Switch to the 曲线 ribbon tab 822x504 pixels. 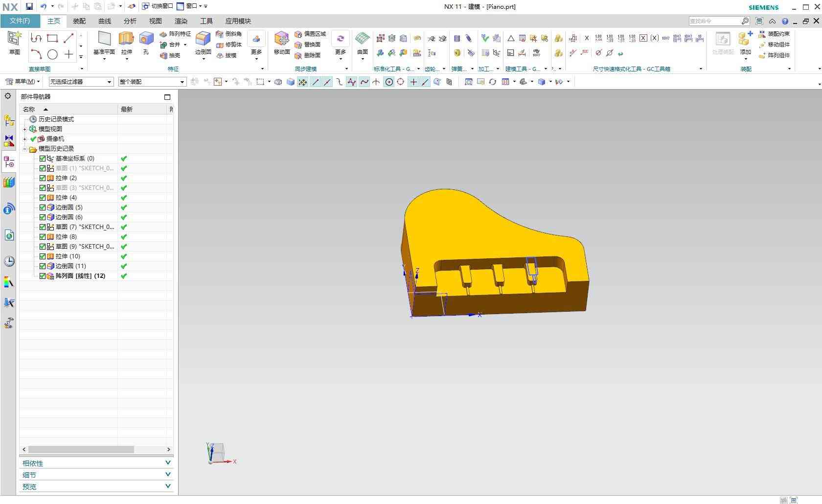pyautogui.click(x=105, y=21)
